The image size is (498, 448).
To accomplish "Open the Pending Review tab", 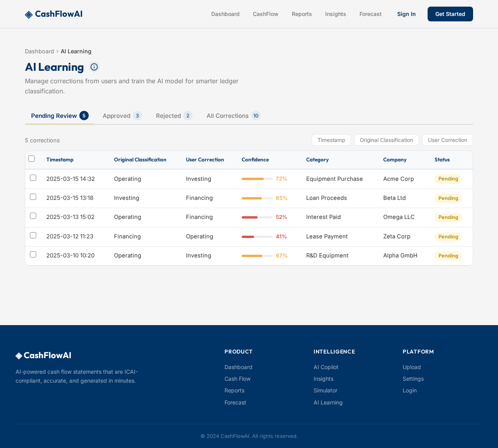I will point(60,116).
